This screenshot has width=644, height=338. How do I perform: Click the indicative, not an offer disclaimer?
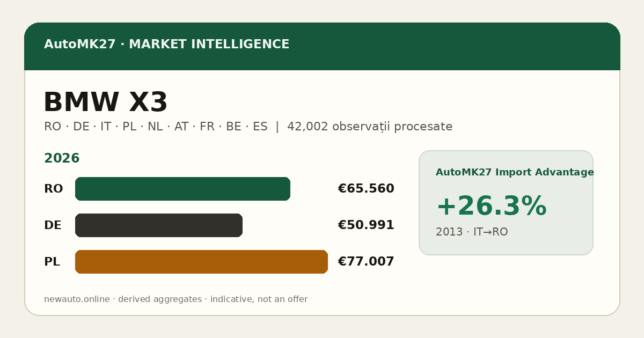pyautogui.click(x=259, y=299)
